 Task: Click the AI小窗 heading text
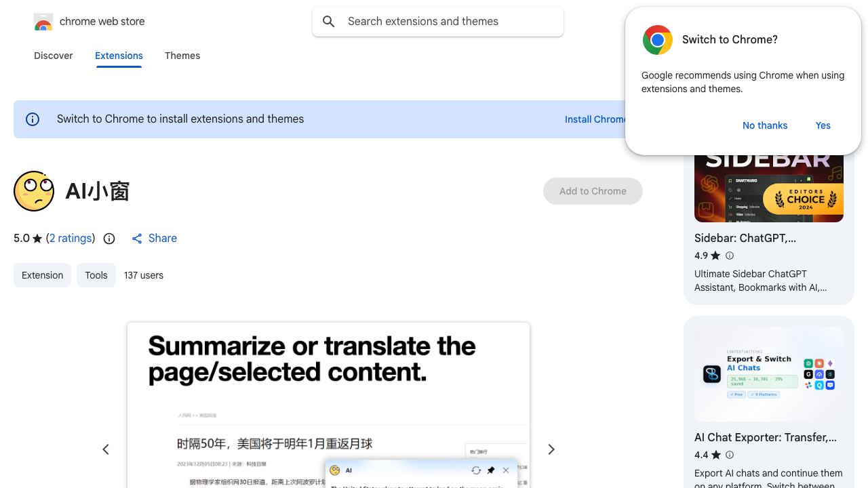point(98,191)
